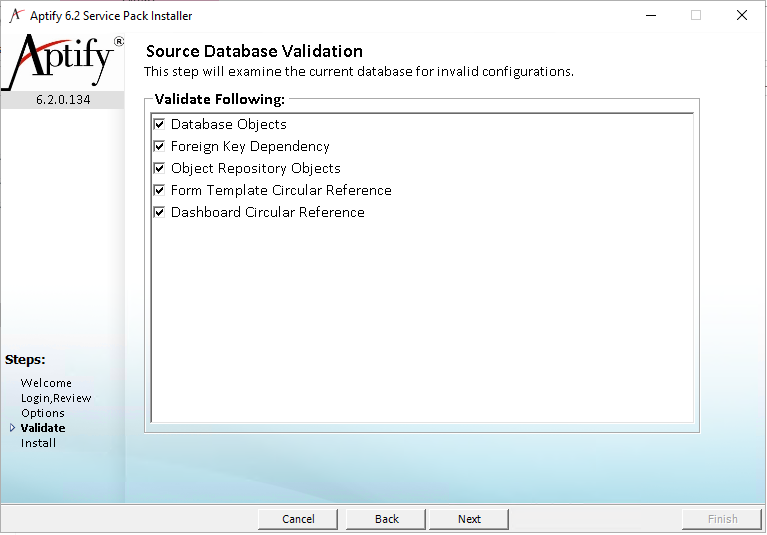Disable Object Repository Objects validation
This screenshot has height=535, width=767.
pos(159,168)
